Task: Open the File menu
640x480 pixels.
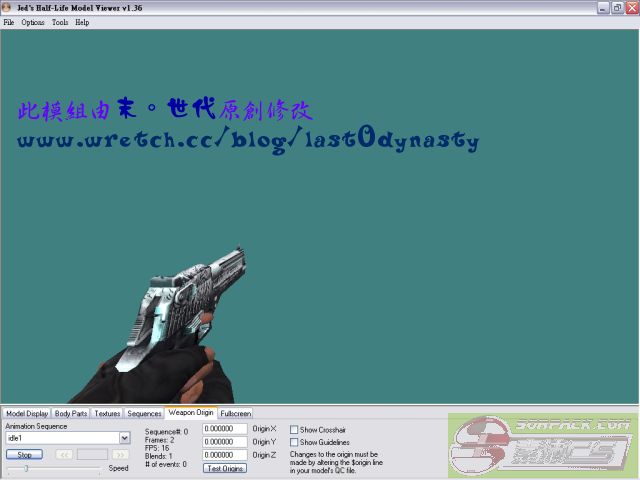Action: [9, 22]
